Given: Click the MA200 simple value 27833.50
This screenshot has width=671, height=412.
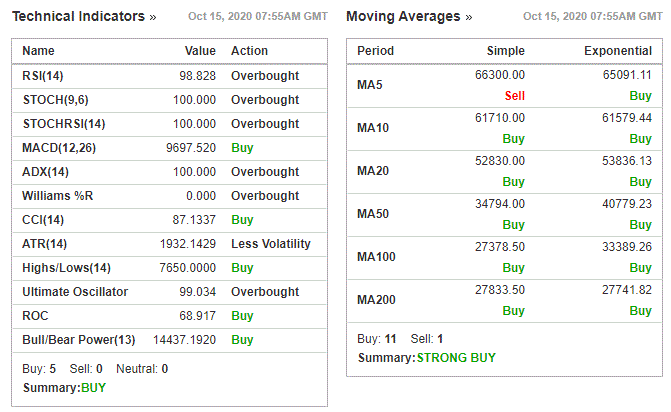Looking at the screenshot, I should point(500,290).
